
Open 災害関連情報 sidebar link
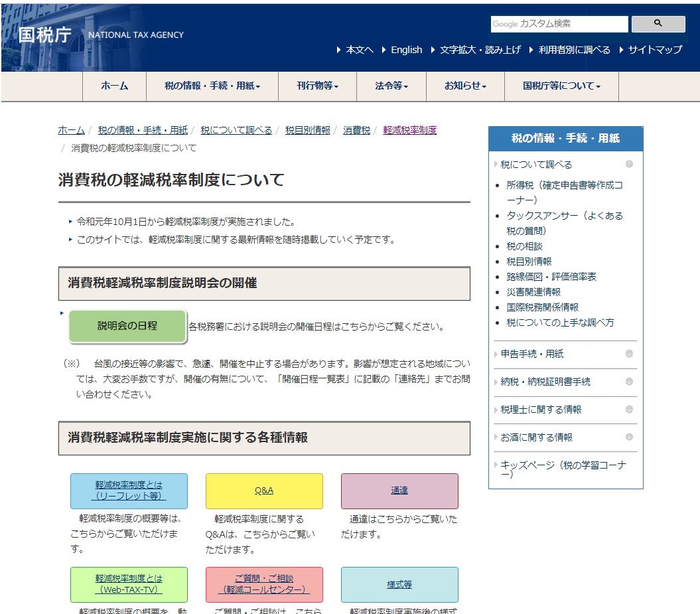(x=533, y=292)
